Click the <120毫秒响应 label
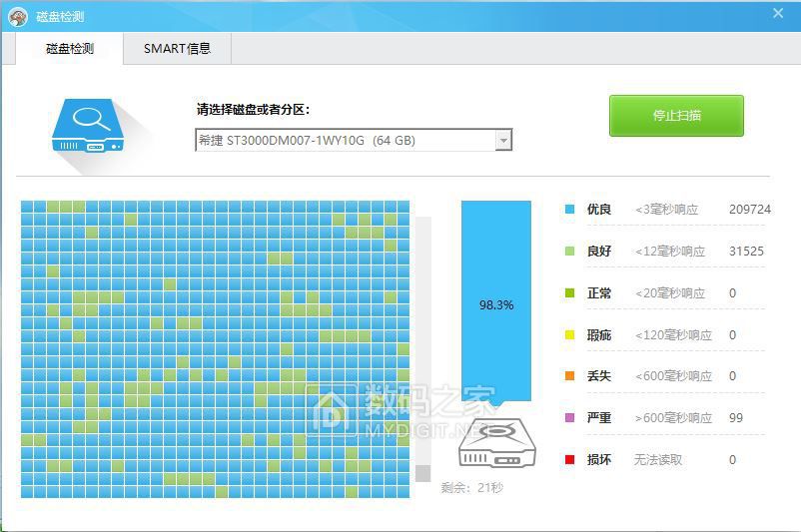Image resolution: width=801 pixels, height=532 pixels. 673,335
